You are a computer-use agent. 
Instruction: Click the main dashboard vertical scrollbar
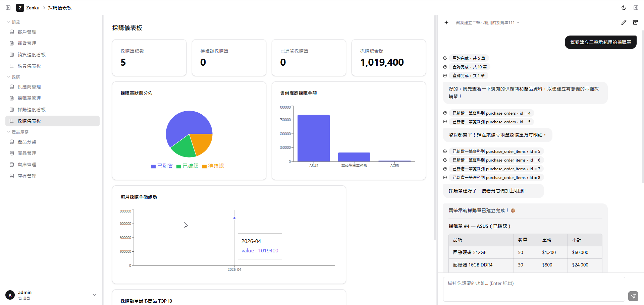[x=435, y=127]
